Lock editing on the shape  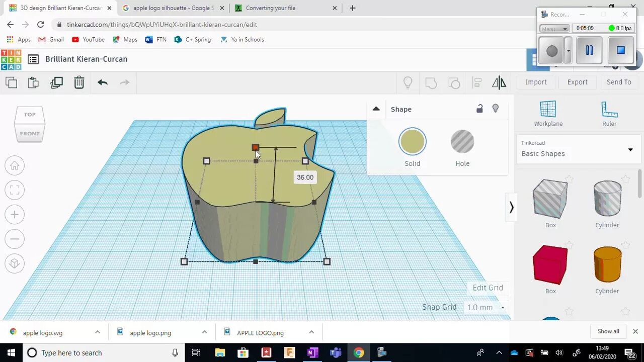pyautogui.click(x=479, y=109)
